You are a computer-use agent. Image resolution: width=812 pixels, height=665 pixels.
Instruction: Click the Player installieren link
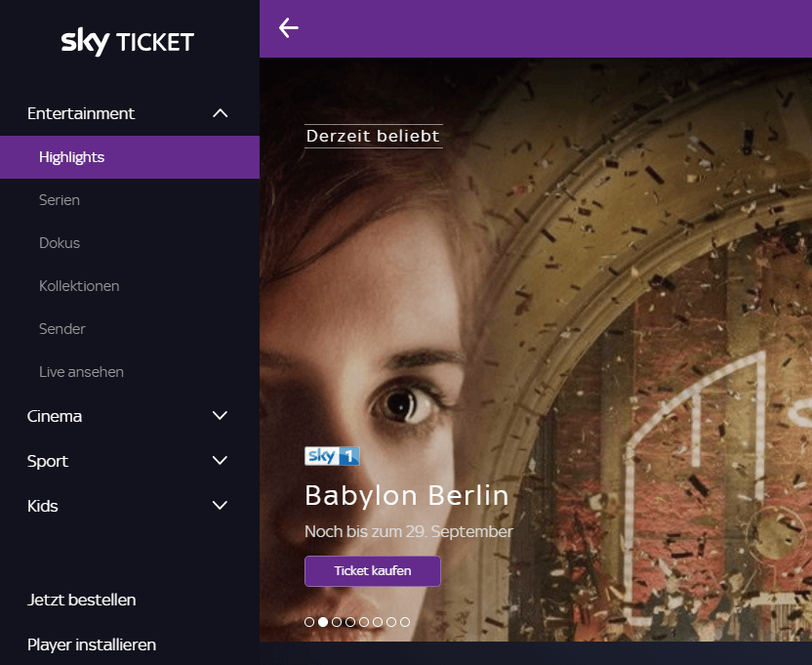click(x=92, y=644)
